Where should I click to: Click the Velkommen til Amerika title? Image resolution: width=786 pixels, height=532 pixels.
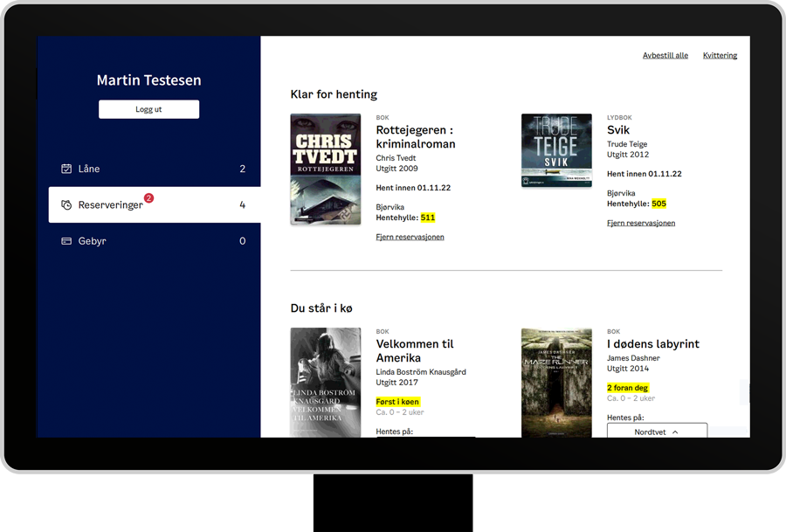pos(414,350)
